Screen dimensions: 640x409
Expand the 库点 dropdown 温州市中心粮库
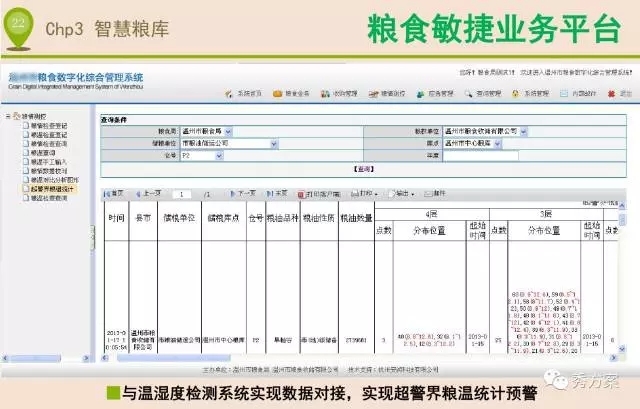tap(497, 144)
